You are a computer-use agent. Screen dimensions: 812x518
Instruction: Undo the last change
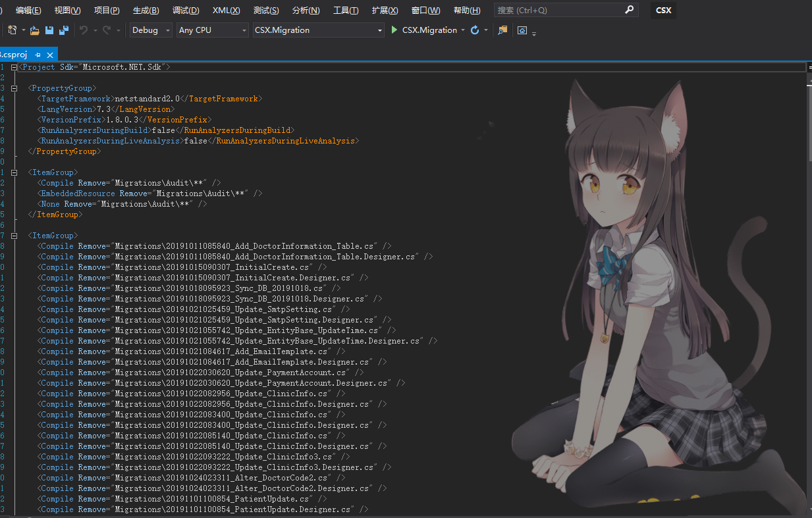pos(84,30)
